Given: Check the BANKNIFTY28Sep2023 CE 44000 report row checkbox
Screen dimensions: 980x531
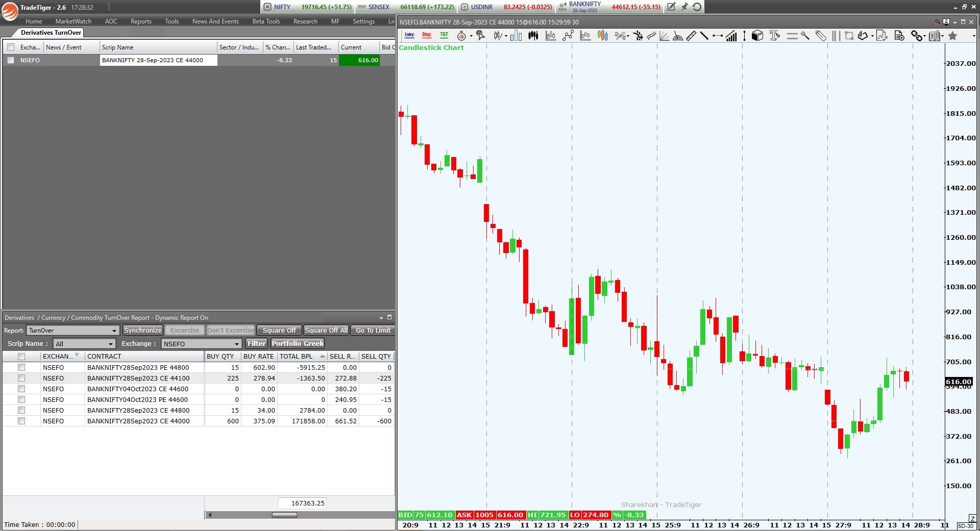Looking at the screenshot, I should click(21, 421).
